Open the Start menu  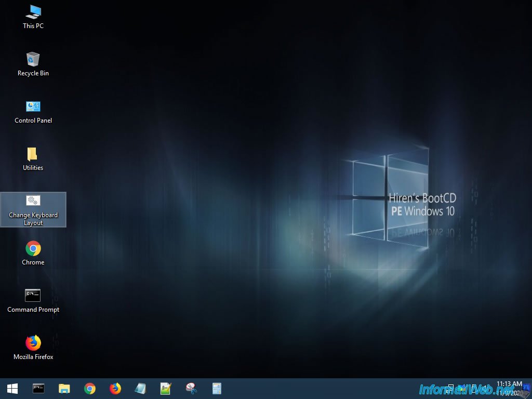click(x=12, y=389)
